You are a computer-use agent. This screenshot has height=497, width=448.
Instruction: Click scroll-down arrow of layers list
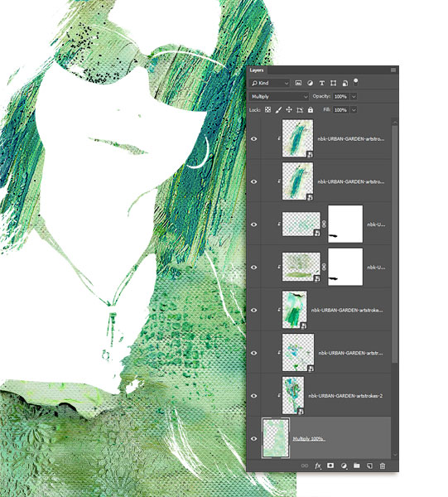pyautogui.click(x=395, y=454)
